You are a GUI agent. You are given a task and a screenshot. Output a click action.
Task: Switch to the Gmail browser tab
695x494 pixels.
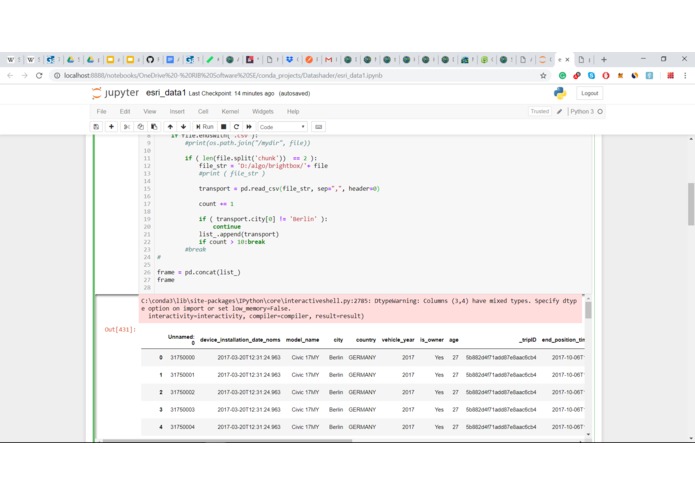(x=328, y=59)
